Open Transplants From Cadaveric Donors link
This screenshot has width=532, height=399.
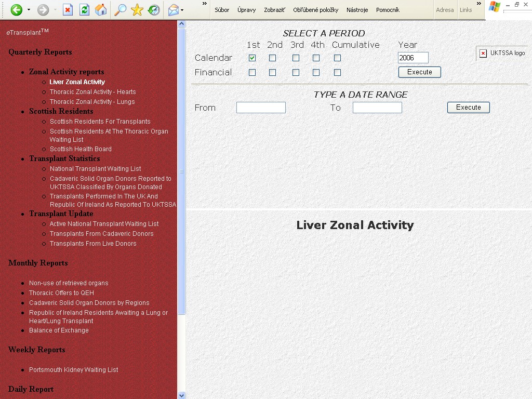pos(101,233)
